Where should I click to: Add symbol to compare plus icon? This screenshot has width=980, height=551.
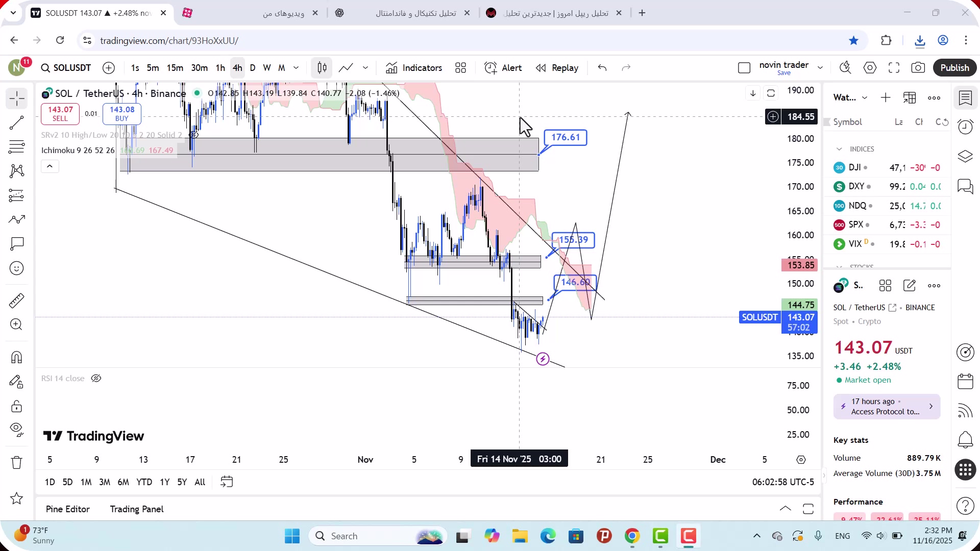[x=109, y=68]
